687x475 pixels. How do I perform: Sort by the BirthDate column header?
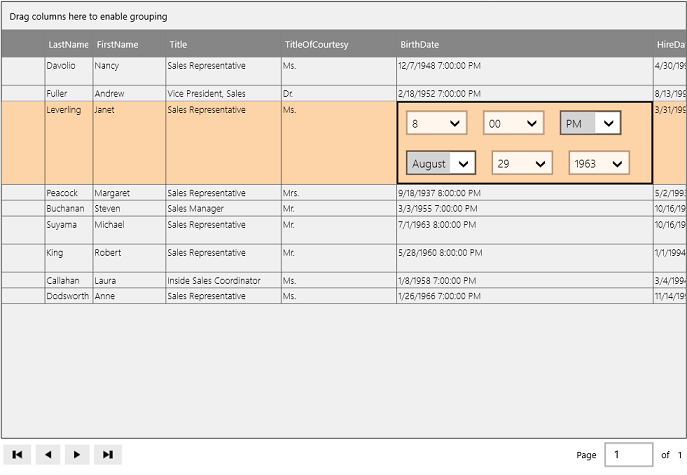(x=420, y=45)
